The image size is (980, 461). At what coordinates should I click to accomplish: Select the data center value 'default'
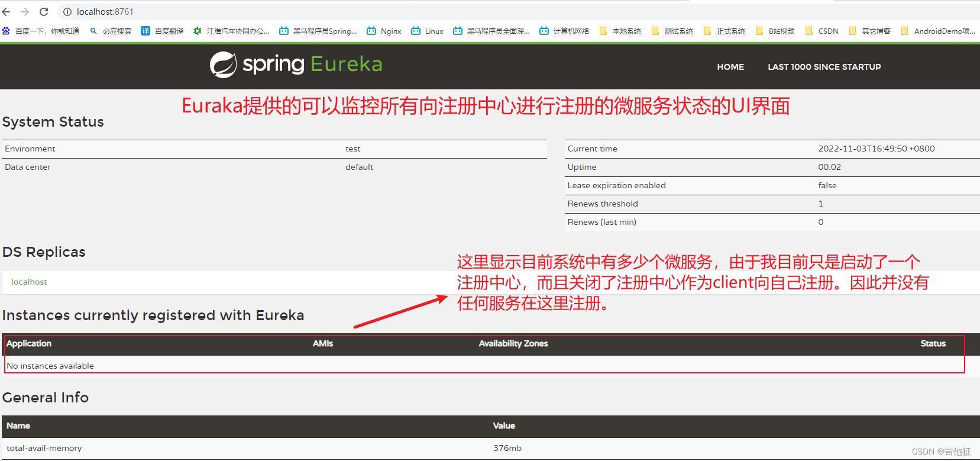(360, 167)
